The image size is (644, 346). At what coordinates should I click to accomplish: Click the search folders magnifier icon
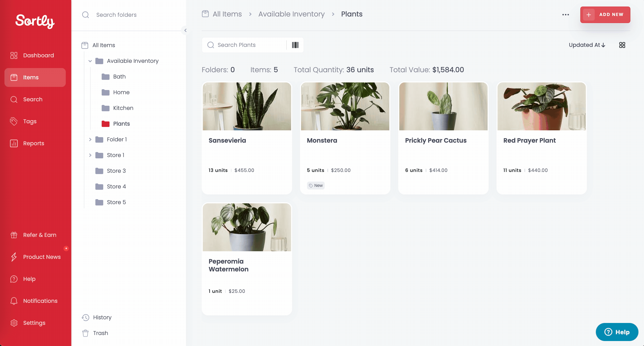point(85,15)
